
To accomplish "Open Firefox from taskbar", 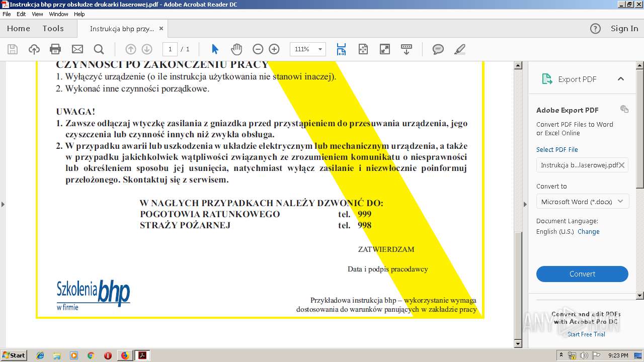I will point(125,355).
